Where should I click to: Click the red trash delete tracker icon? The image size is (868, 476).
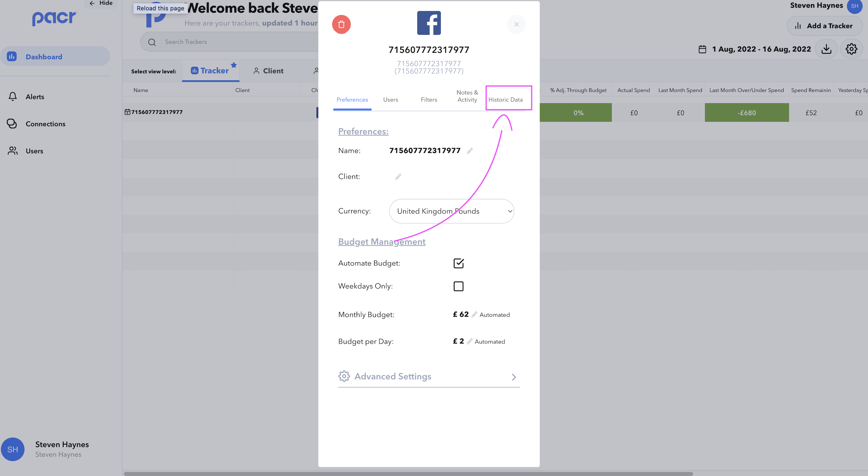coord(341,24)
